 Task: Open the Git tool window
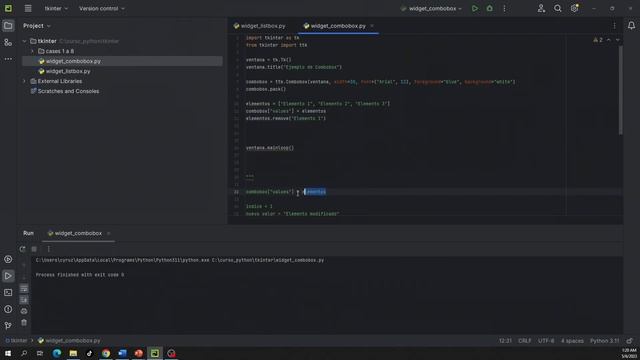click(8, 326)
